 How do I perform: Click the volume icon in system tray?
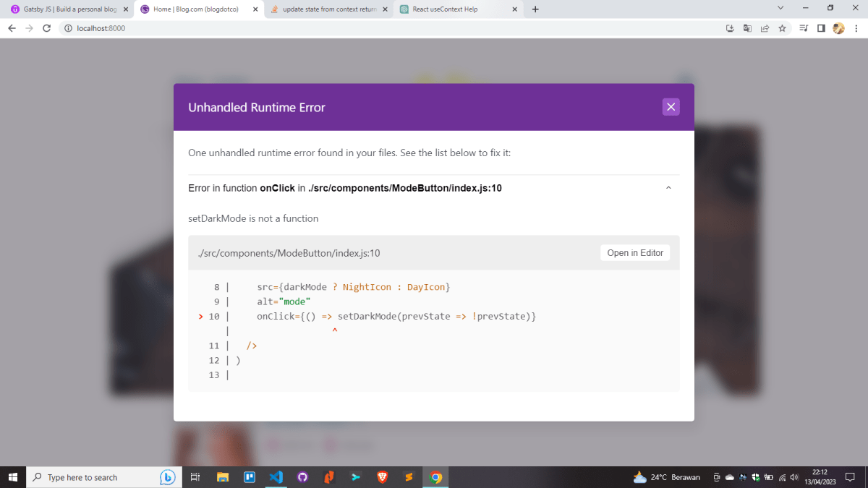[794, 477]
